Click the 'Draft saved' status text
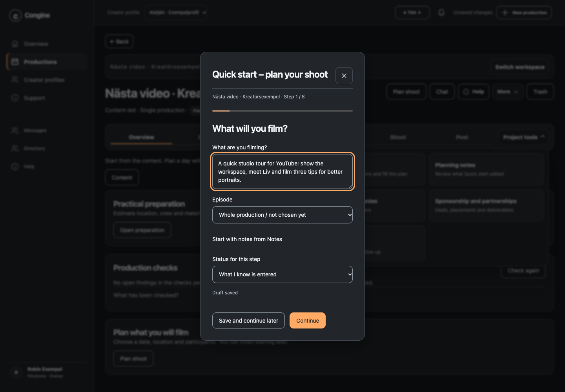 (x=225, y=293)
